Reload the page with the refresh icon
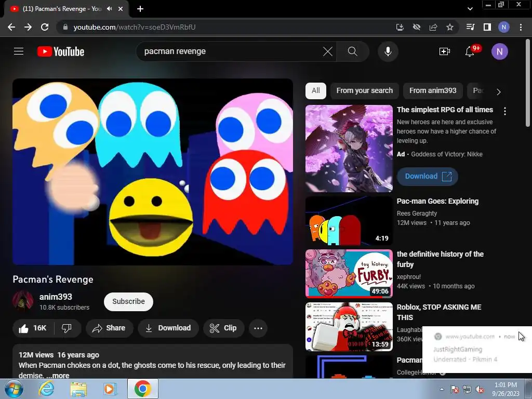Screen dimensions: 532x399 (x=45, y=27)
